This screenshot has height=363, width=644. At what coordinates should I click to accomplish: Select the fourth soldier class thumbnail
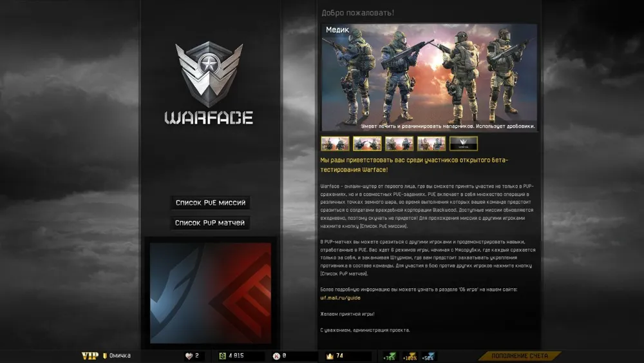431,144
